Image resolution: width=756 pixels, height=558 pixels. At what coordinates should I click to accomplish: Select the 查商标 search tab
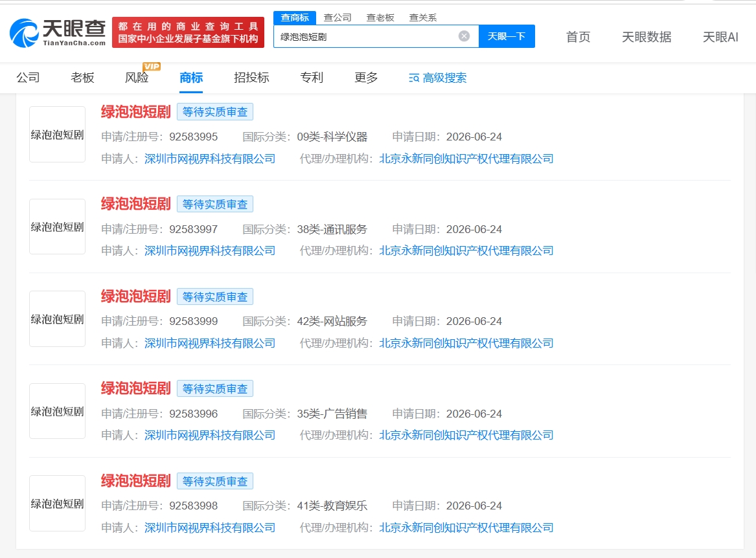pos(295,18)
